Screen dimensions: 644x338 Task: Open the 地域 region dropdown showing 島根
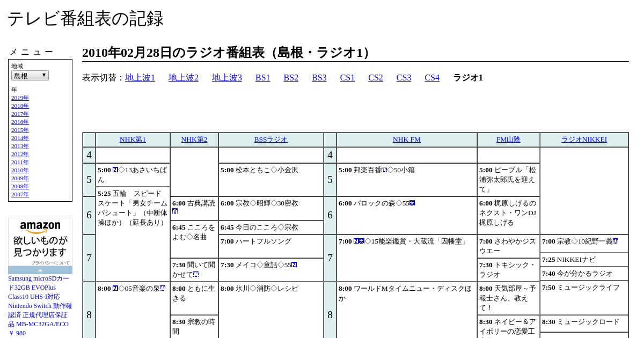[x=30, y=76]
